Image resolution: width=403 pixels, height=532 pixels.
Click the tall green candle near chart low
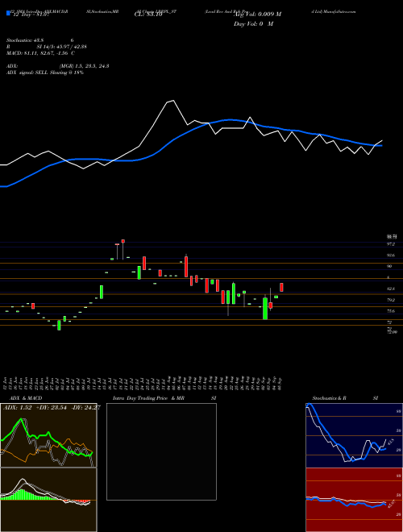pyautogui.click(x=265, y=308)
